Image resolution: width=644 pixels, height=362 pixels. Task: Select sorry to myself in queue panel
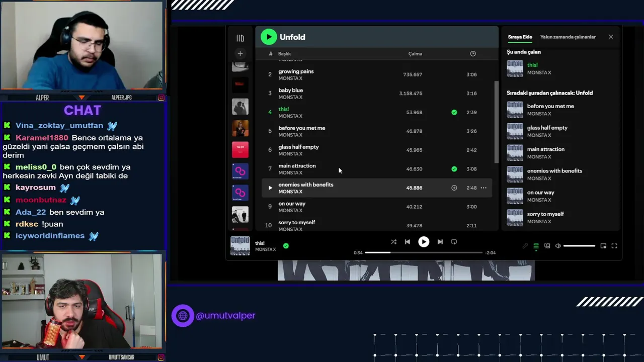561,218
